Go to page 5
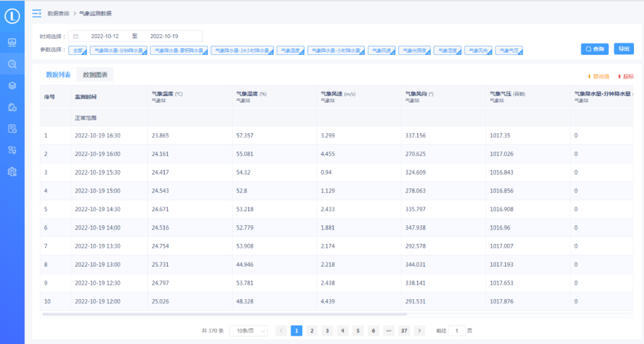The width and height of the screenshot is (644, 344). (358, 330)
